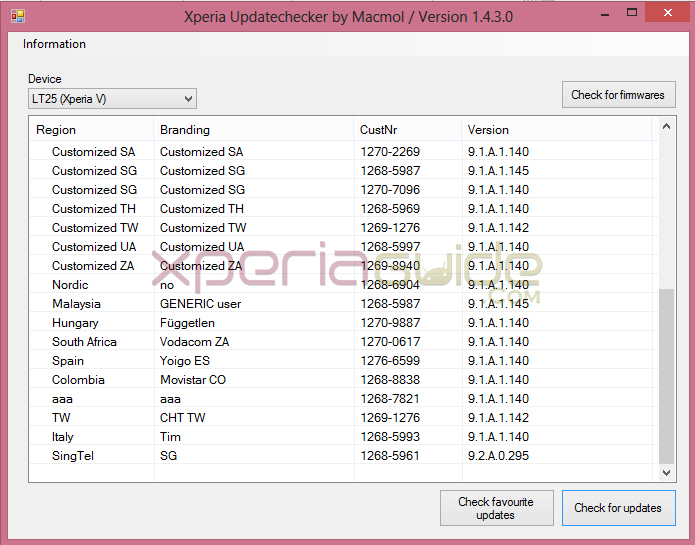The width and height of the screenshot is (695, 545).
Task: Click the scrollbar up arrow in the firmware list
Action: [666, 127]
